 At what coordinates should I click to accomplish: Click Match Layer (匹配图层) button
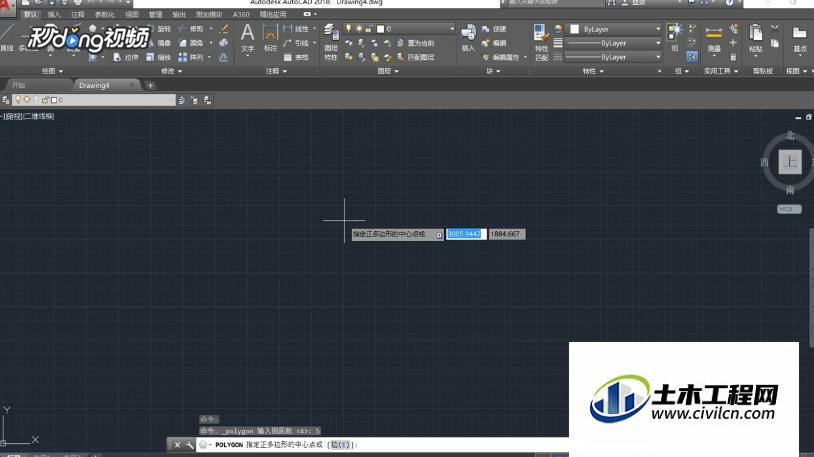(x=416, y=57)
